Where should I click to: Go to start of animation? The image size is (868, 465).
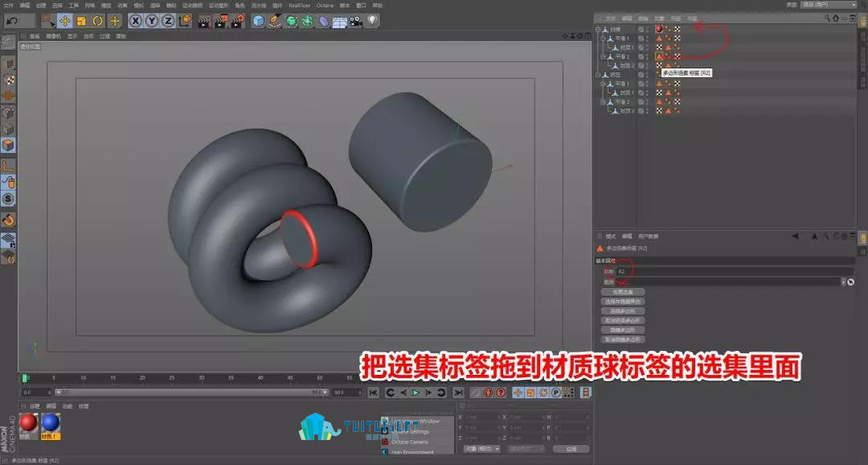[374, 393]
